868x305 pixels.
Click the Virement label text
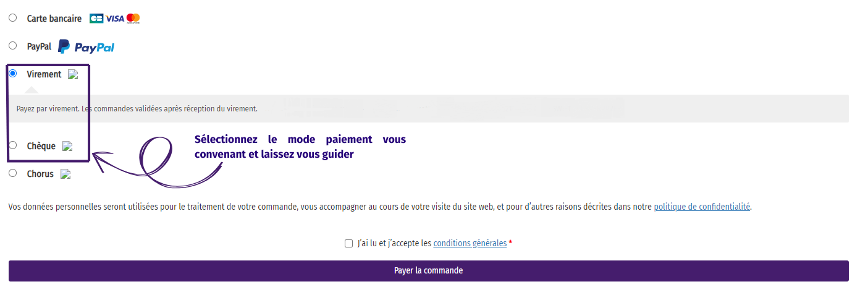[44, 74]
